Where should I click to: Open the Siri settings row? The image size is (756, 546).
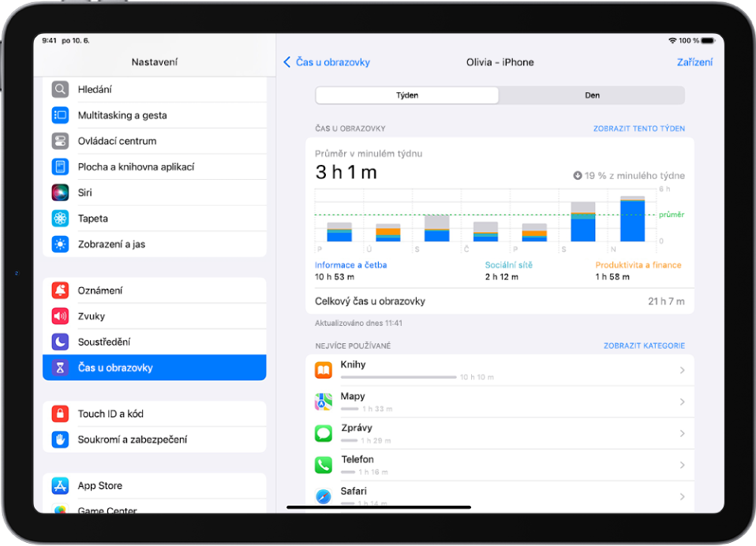click(155, 193)
